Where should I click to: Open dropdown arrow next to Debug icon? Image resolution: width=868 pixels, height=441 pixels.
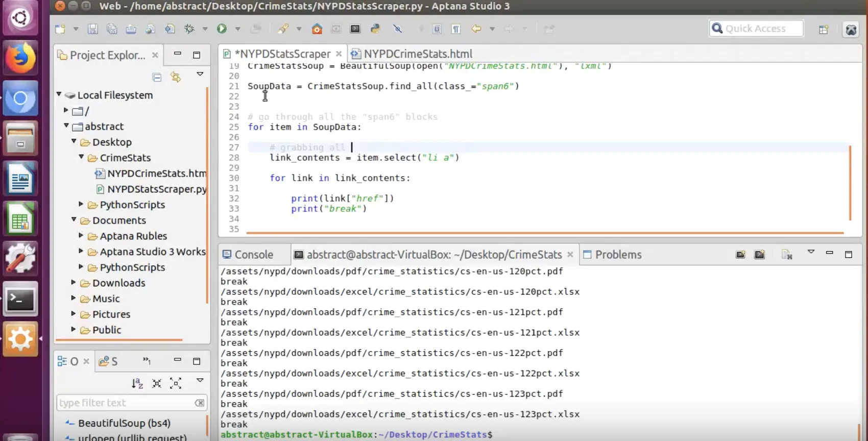[x=205, y=29]
